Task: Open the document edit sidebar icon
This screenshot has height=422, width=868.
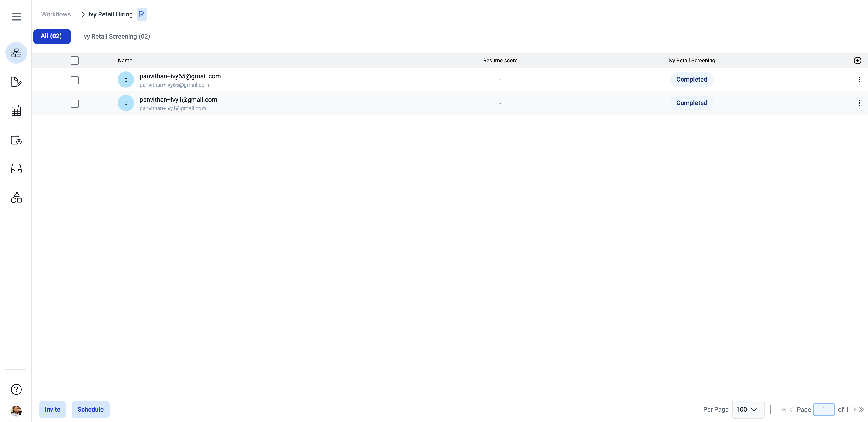Action: click(x=16, y=82)
